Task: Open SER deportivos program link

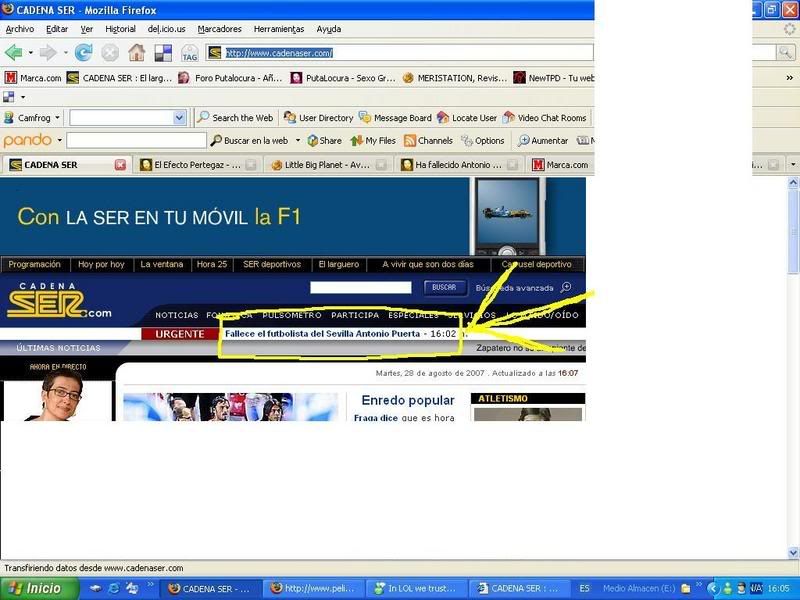Action: coord(272,264)
